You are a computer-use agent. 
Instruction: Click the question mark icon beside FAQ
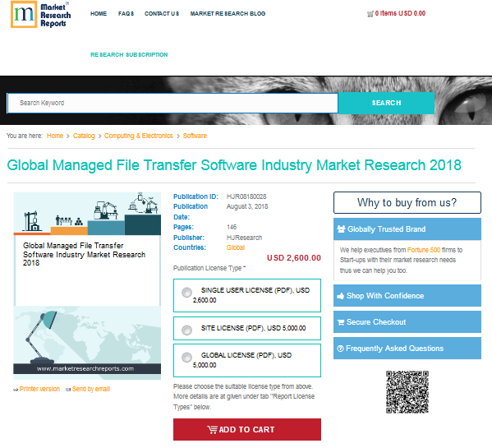(x=340, y=349)
